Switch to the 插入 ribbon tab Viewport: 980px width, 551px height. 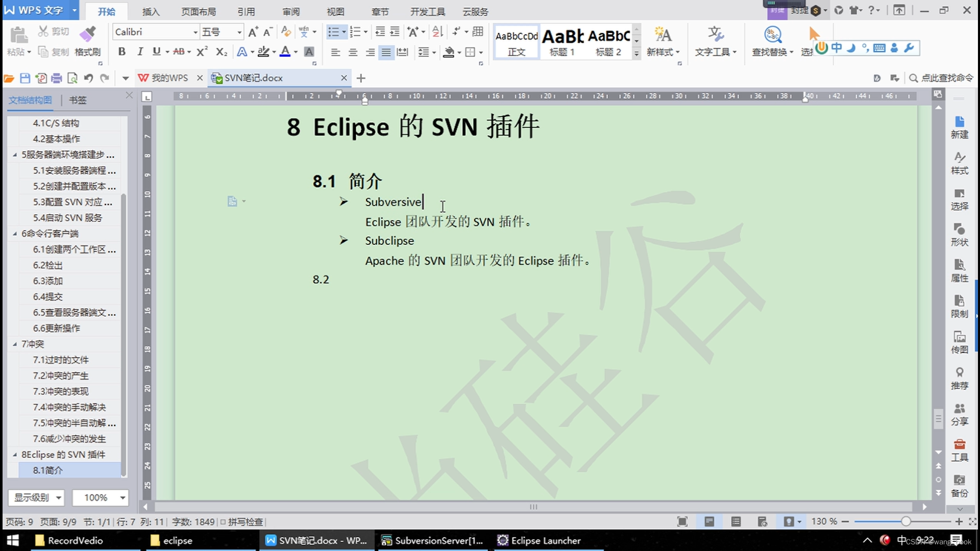(x=151, y=11)
